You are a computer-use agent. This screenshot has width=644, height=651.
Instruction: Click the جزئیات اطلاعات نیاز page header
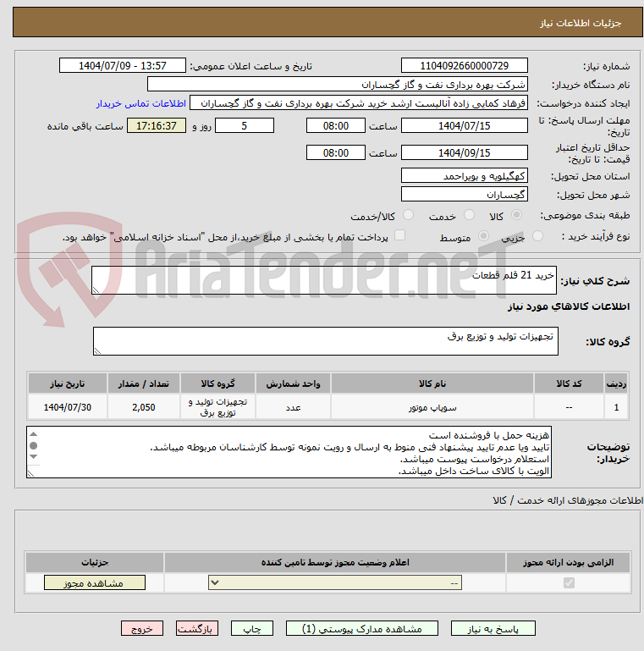328,22
